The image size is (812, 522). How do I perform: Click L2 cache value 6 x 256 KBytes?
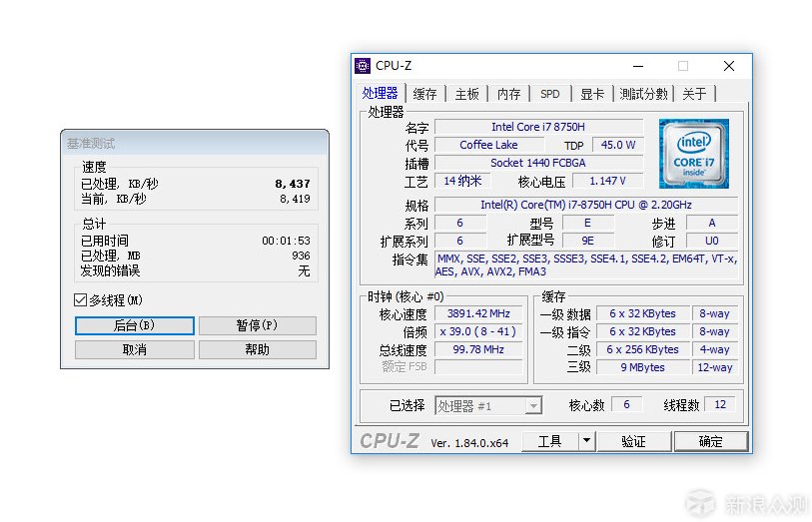point(642,349)
